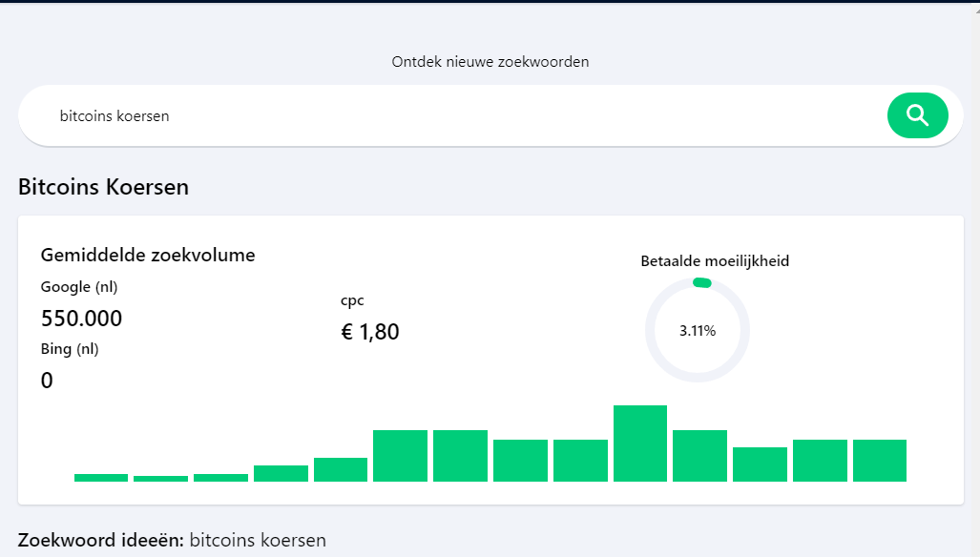Click the bar right after the tallest bar
The width and height of the screenshot is (980, 557).
point(700,456)
